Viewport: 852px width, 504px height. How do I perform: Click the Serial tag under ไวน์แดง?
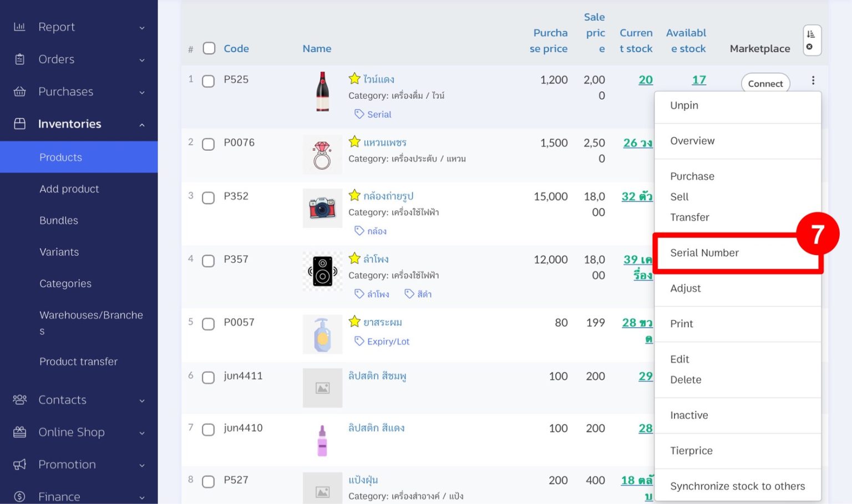click(373, 114)
